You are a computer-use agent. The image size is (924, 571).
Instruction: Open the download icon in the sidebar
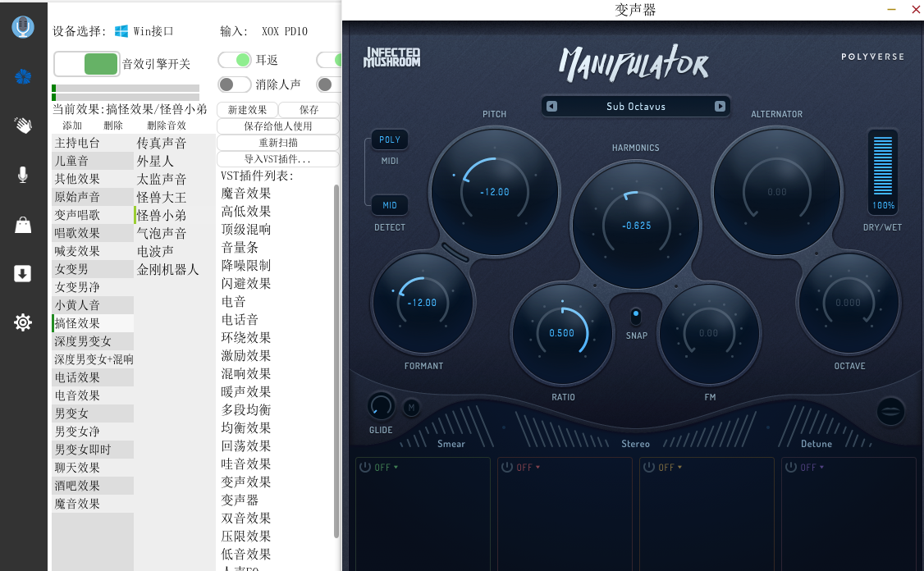[x=23, y=273]
